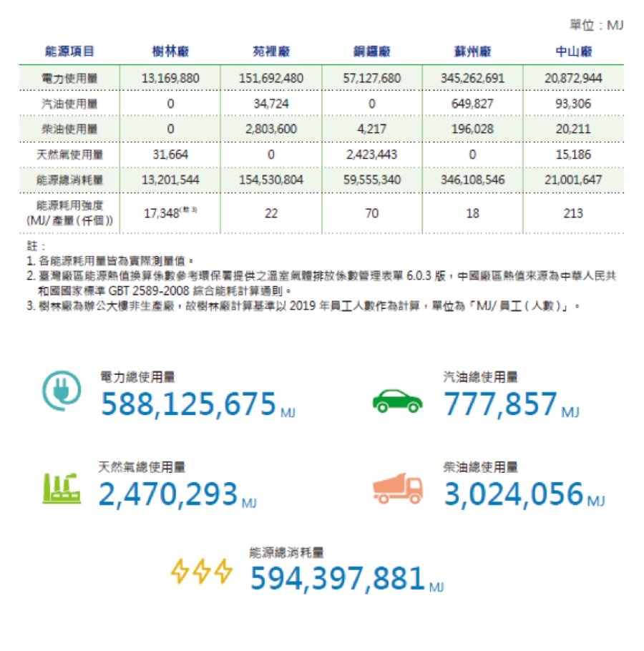Click the green factory icon
644x651 pixels.
(61, 489)
